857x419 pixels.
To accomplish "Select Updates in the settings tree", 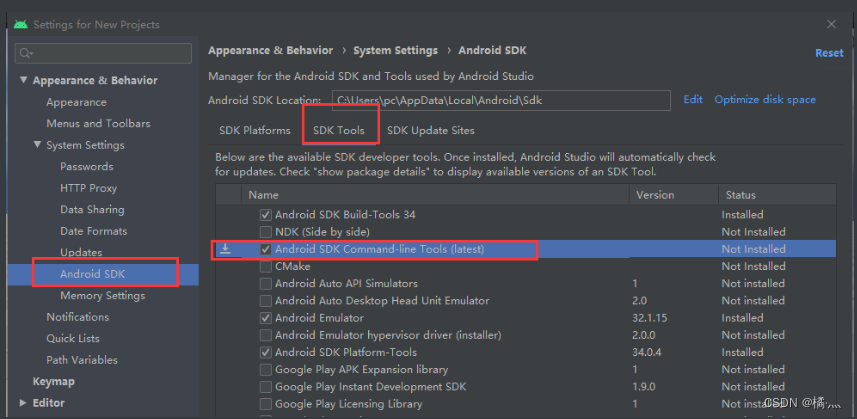I will (81, 252).
